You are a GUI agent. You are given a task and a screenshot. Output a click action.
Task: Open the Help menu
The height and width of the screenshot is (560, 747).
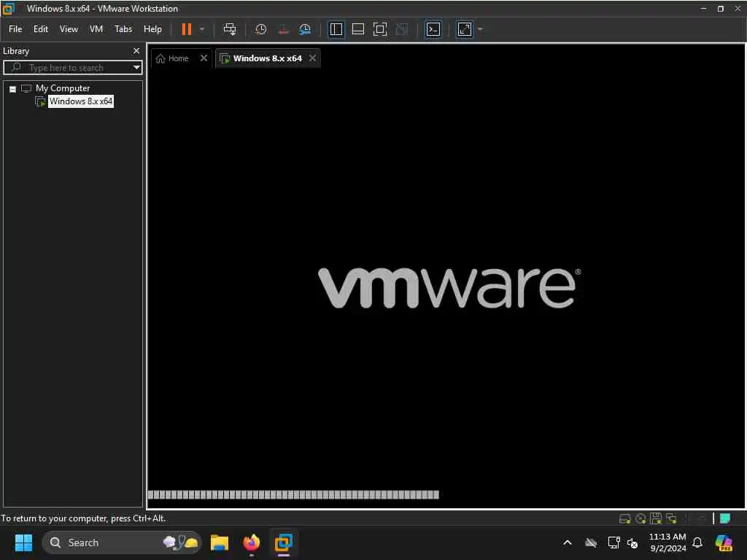[x=152, y=29]
